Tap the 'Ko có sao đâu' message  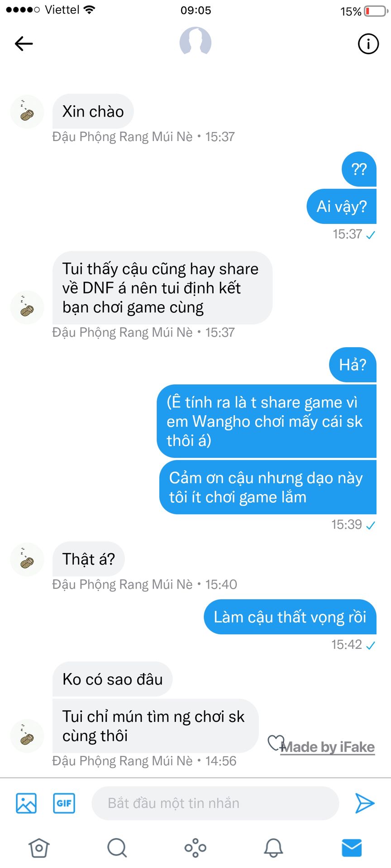click(x=113, y=679)
